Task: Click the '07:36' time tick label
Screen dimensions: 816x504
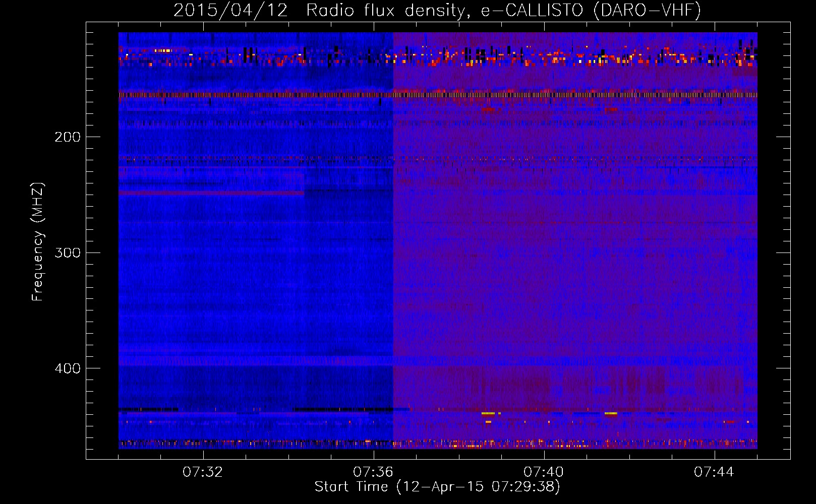Action: point(373,472)
